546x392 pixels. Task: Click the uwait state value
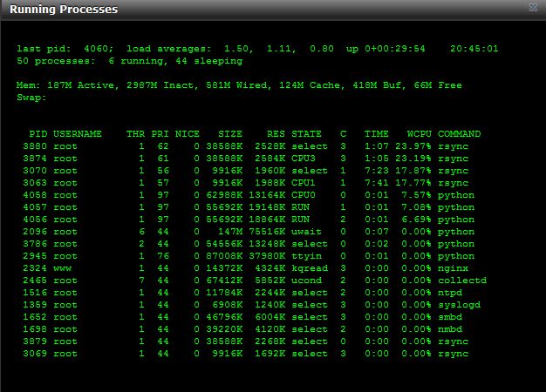click(306, 232)
